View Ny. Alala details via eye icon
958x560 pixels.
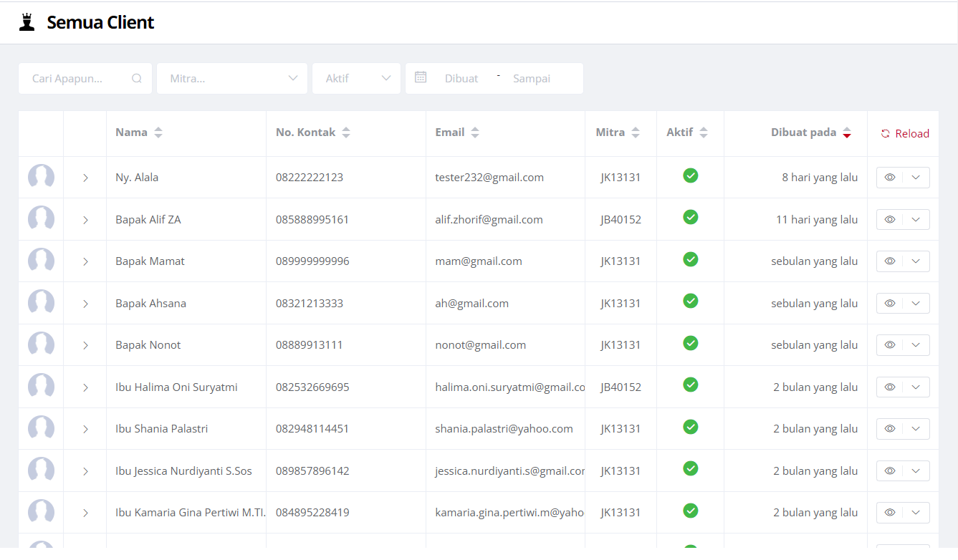pyautogui.click(x=890, y=178)
